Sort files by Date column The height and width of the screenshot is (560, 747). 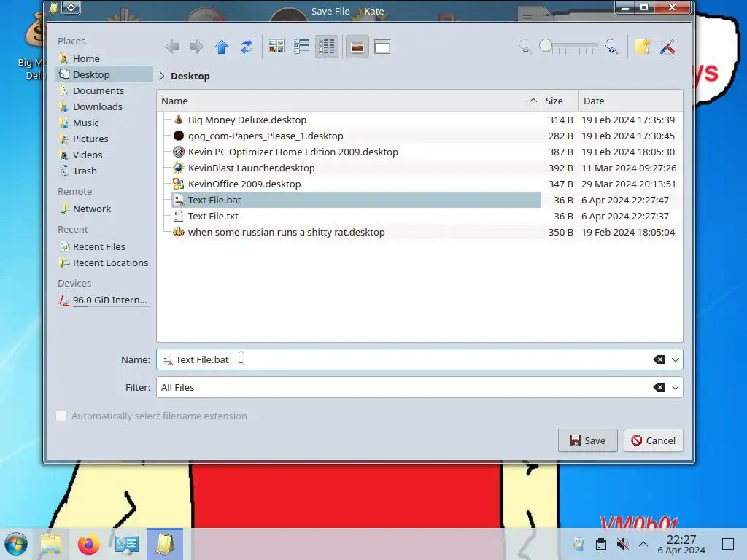tap(631, 101)
